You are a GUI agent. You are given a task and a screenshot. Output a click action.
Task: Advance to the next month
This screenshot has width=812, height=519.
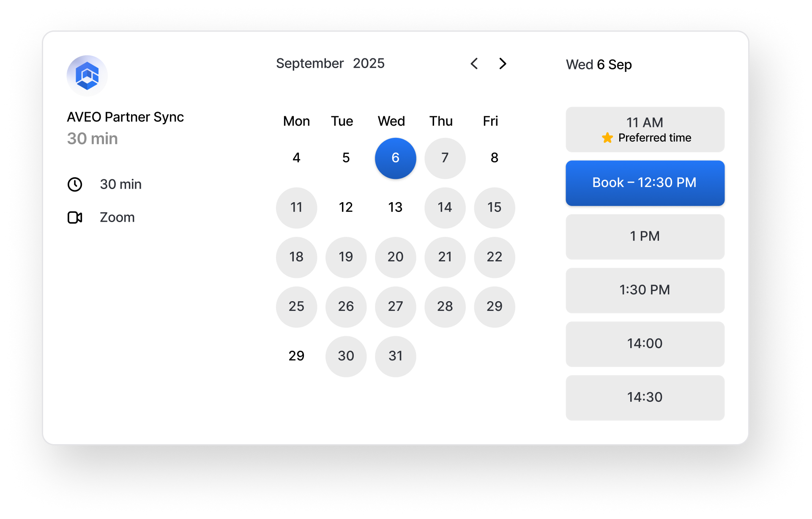503,64
